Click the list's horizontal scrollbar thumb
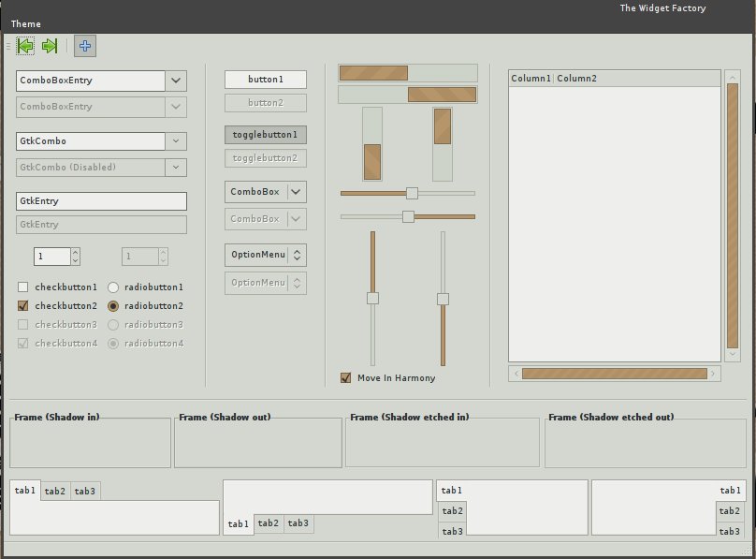The height and width of the screenshot is (559, 756). tap(614, 374)
